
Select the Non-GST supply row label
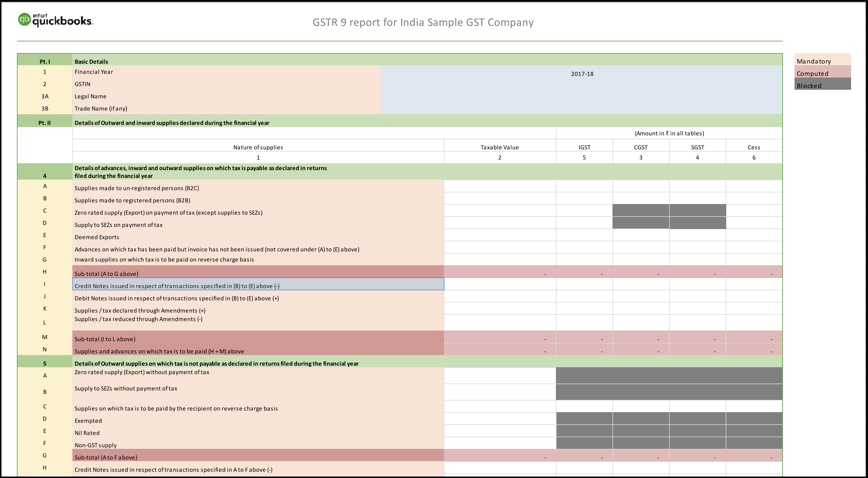(x=258, y=443)
